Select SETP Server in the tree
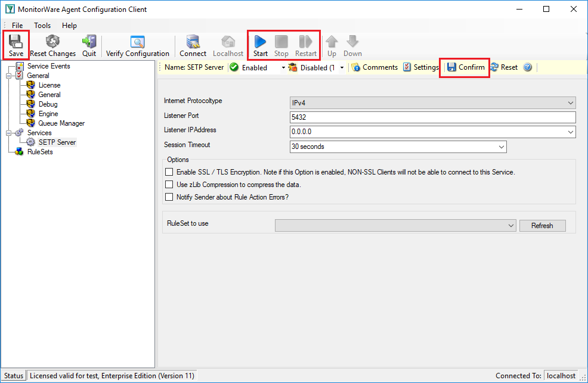The image size is (588, 383). pyautogui.click(x=57, y=142)
